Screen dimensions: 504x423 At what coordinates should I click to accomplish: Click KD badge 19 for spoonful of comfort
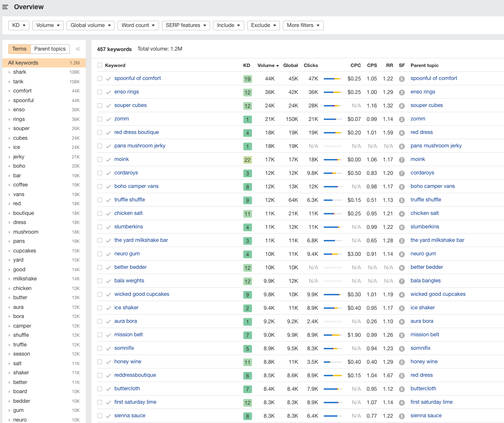248,79
